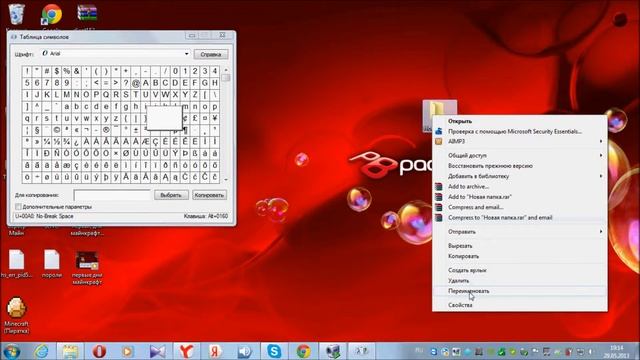The image size is (640, 360).
Task: Click character grid scrollbar up arrow
Action: coord(226,70)
